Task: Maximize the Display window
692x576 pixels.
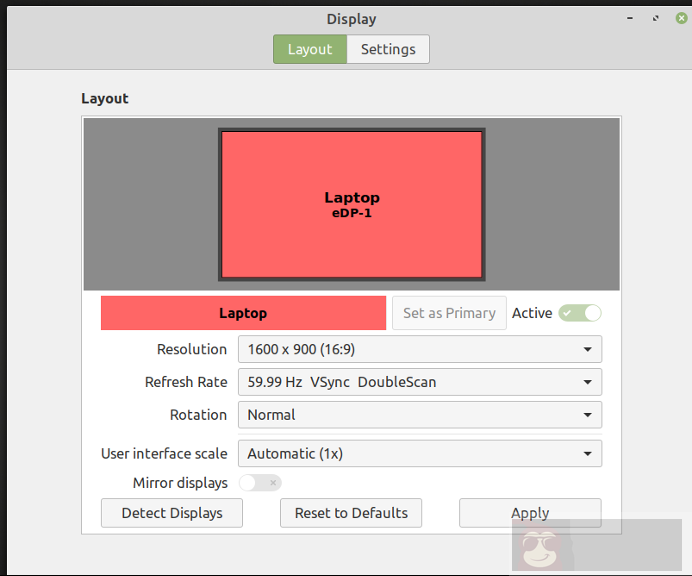Action: point(654,18)
